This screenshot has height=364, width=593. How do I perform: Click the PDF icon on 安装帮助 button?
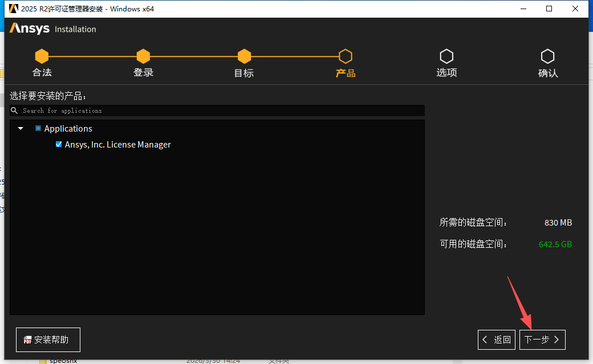27,340
